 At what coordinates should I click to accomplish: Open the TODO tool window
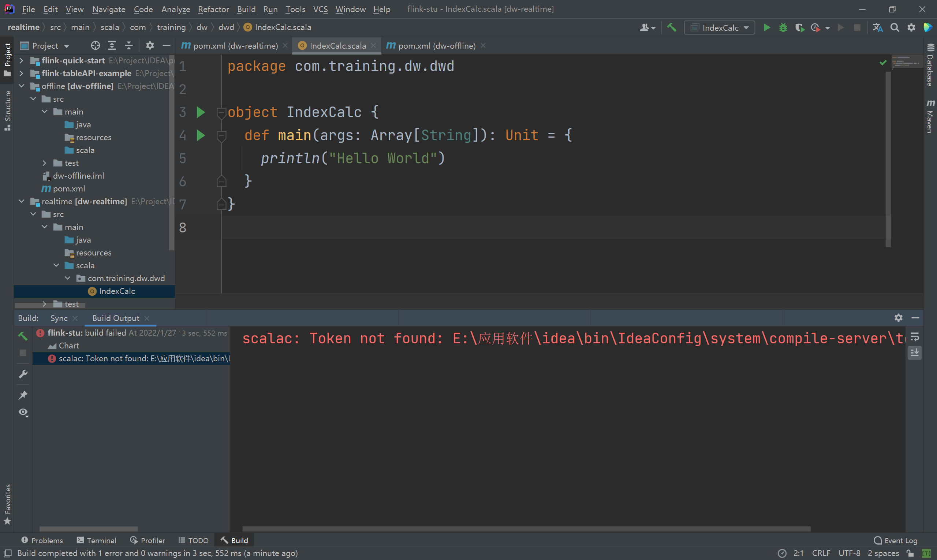[193, 540]
